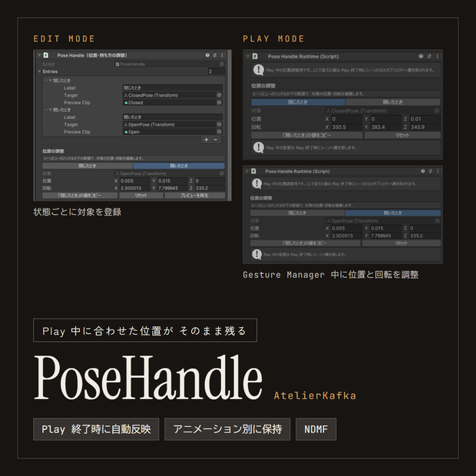The height and width of the screenshot is (476, 476).
Task: Click the Play 終了時に自動反映 tag
Action: 96,429
